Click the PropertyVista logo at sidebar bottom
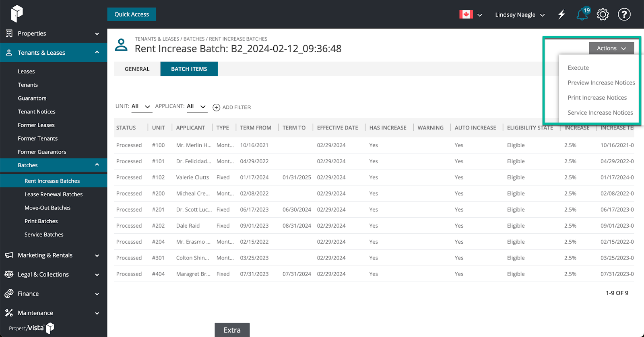This screenshot has height=337, width=644. point(31,328)
